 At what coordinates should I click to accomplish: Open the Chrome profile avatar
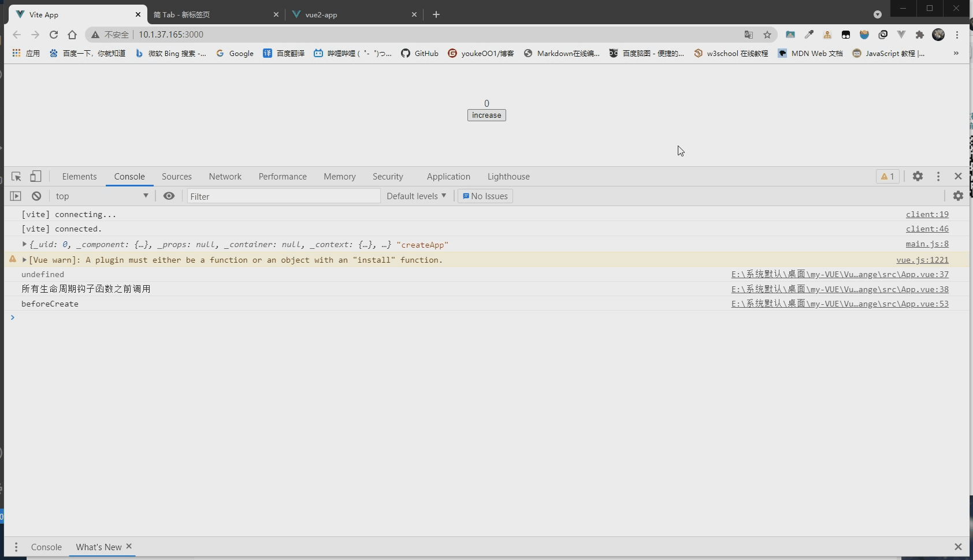(938, 35)
